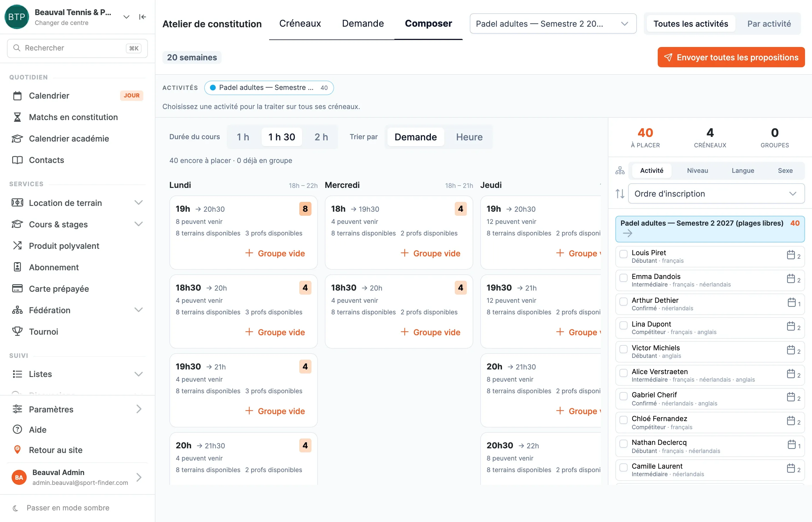This screenshot has width=812, height=522.
Task: Click the sort arrows icon beside Ordre d'inscription
Action: pyautogui.click(x=620, y=193)
